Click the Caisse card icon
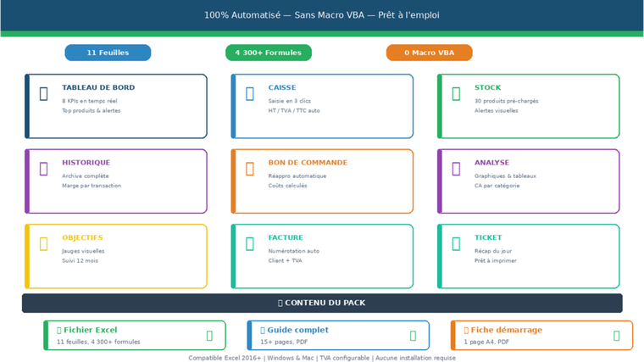This screenshot has width=644, height=362. [x=250, y=93]
